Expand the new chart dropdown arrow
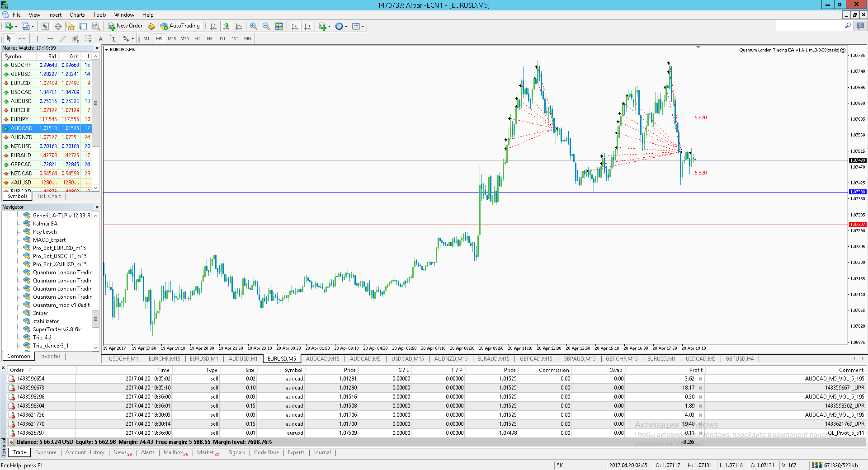 [16, 26]
